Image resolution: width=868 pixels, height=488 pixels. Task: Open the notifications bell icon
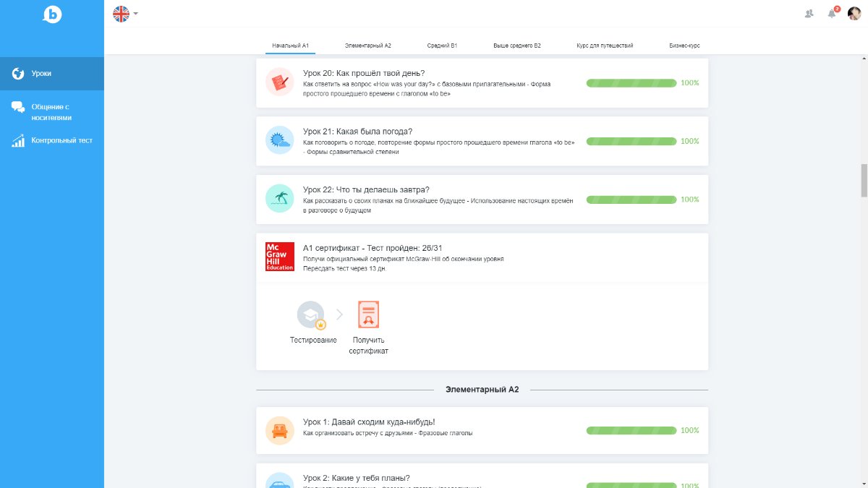point(832,14)
